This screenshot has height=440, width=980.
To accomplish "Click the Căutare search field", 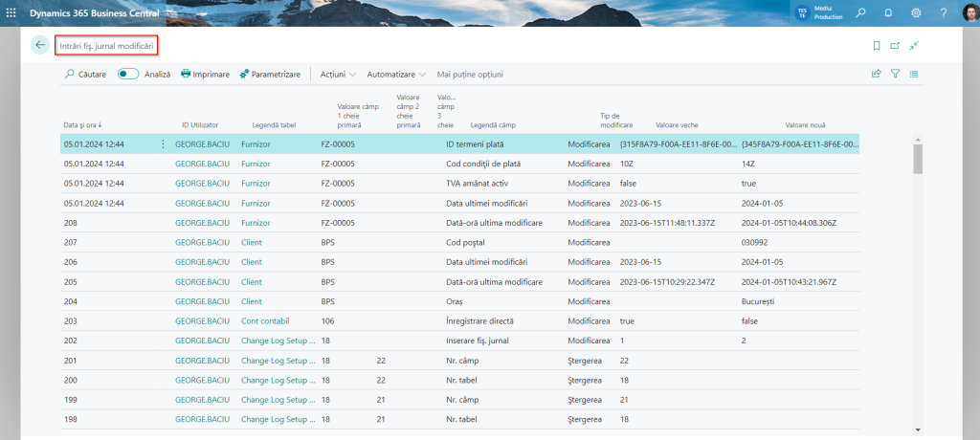I will coord(85,74).
